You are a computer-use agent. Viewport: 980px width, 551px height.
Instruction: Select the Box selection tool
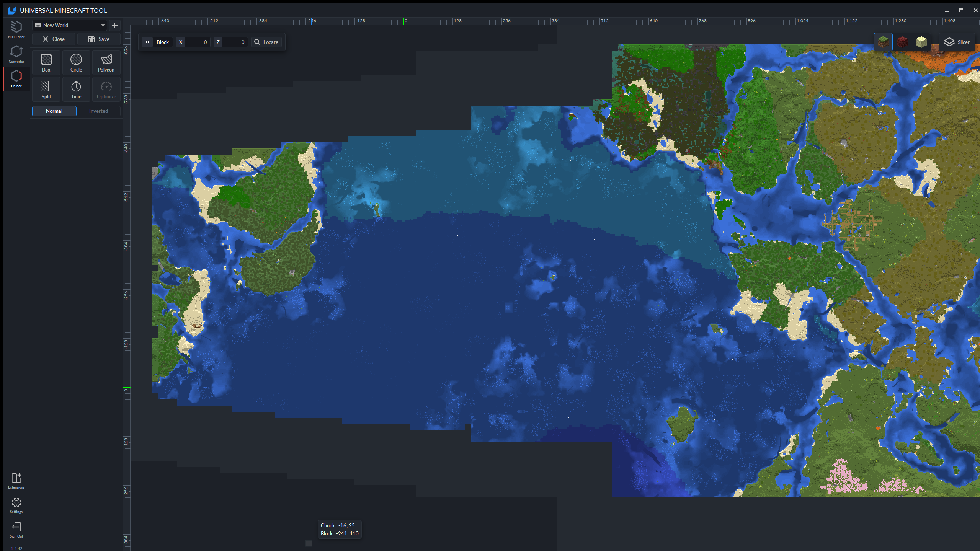coord(46,63)
